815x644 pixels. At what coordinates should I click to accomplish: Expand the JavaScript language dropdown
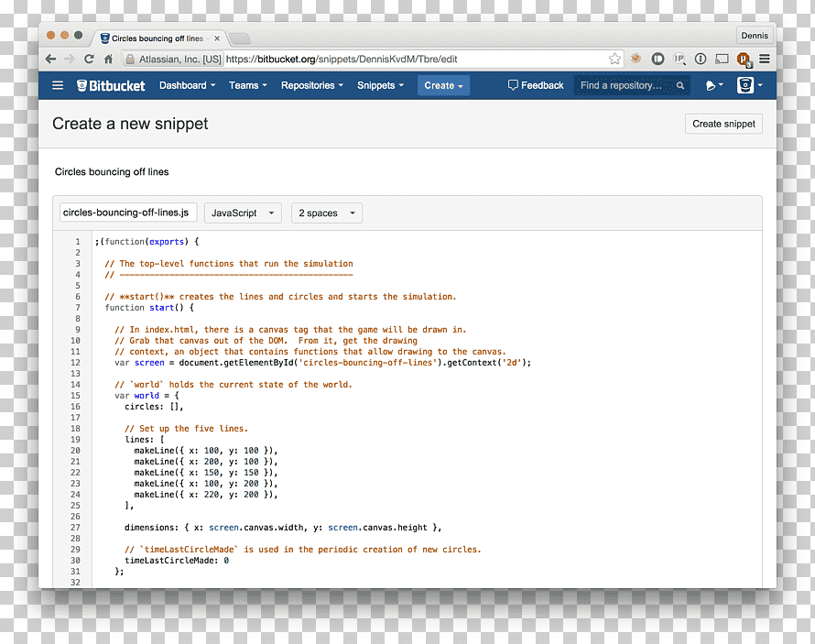(x=243, y=213)
